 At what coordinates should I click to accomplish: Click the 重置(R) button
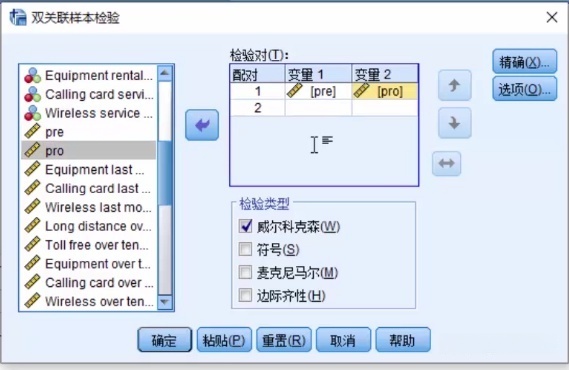[284, 340]
